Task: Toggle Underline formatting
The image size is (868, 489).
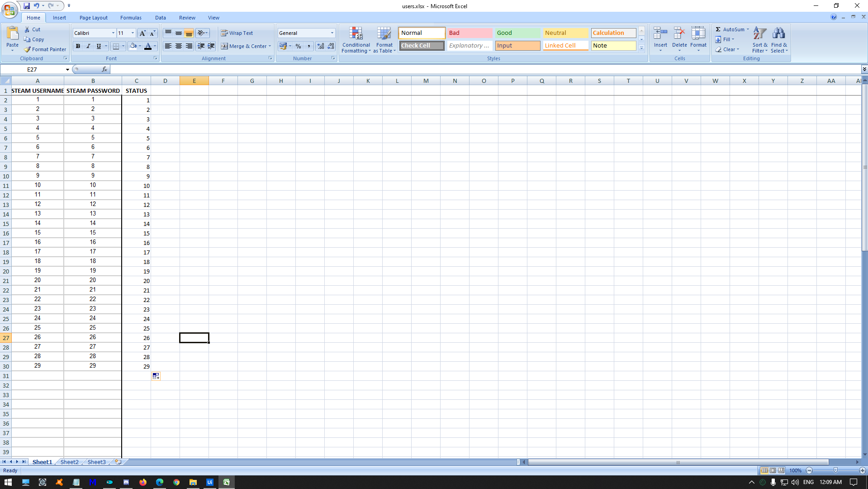Action: (99, 46)
